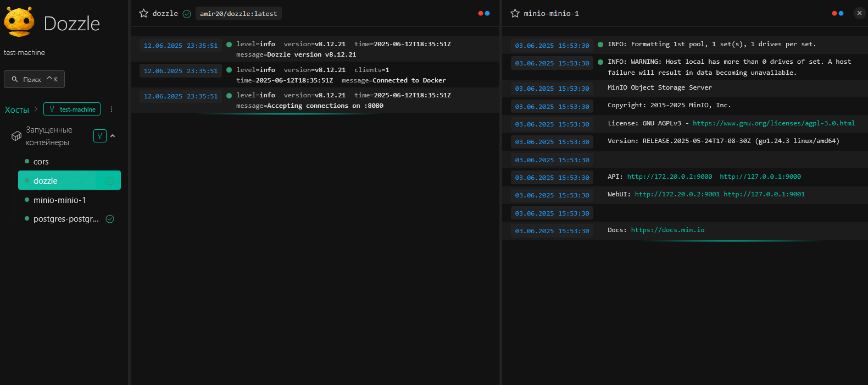Open the docs.min.io link
The image size is (868, 385).
pos(667,230)
